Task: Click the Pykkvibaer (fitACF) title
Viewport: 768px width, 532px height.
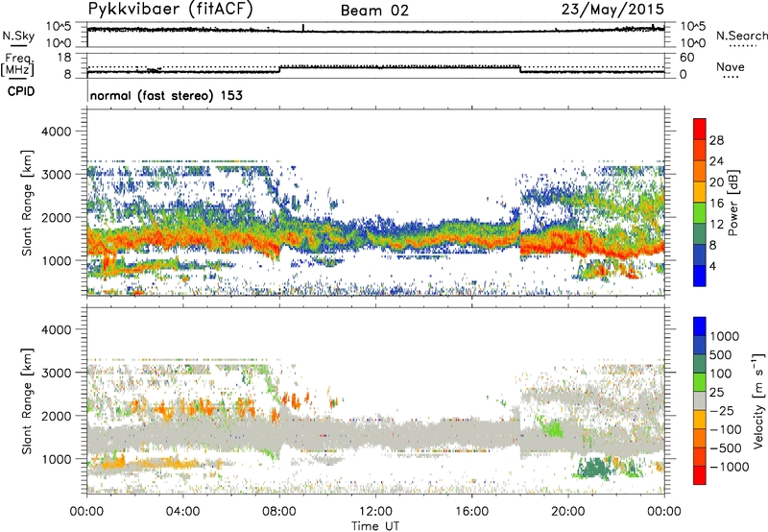Action: pos(170,10)
